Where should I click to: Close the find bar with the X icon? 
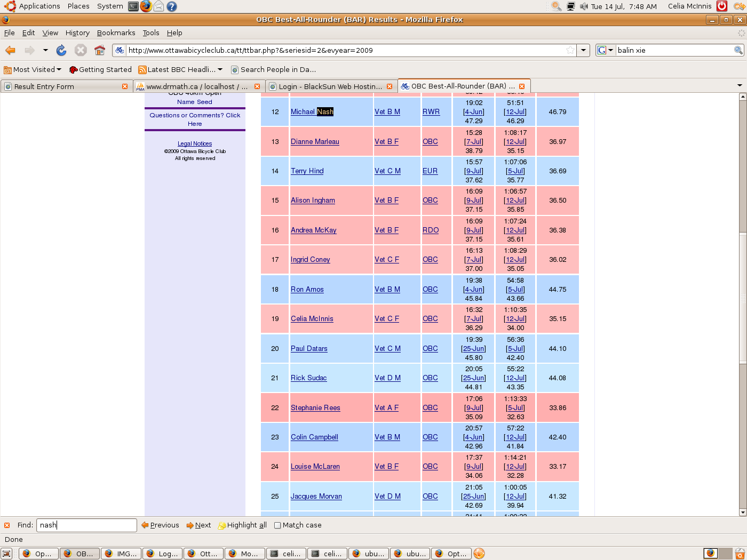[x=7, y=525]
